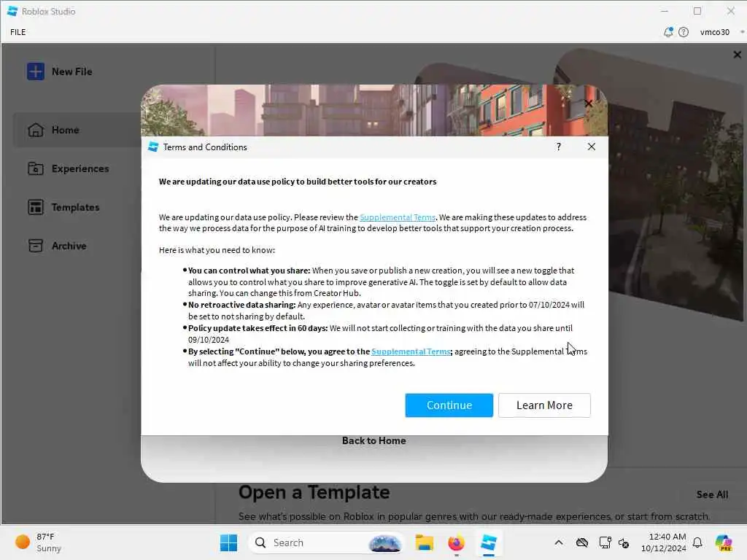Viewport: 747px width, 560px height.
Task: Click the 'Policy update takes effect in 60 days' text
Action: click(258, 328)
